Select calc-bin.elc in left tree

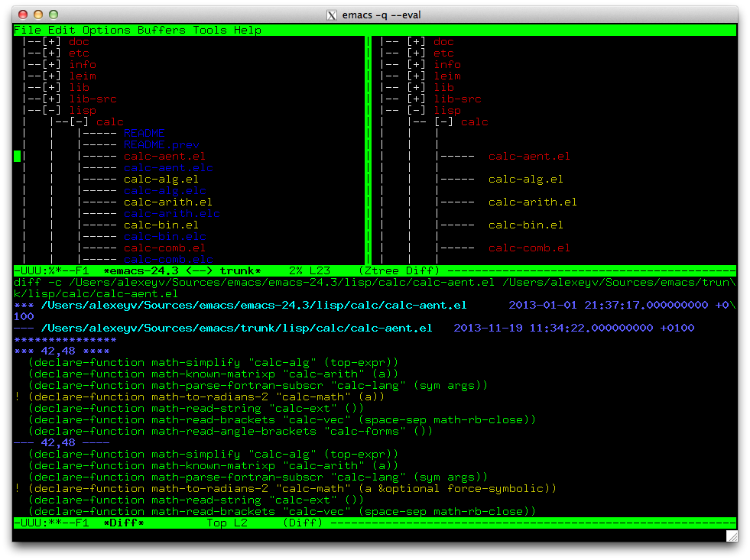point(165,237)
